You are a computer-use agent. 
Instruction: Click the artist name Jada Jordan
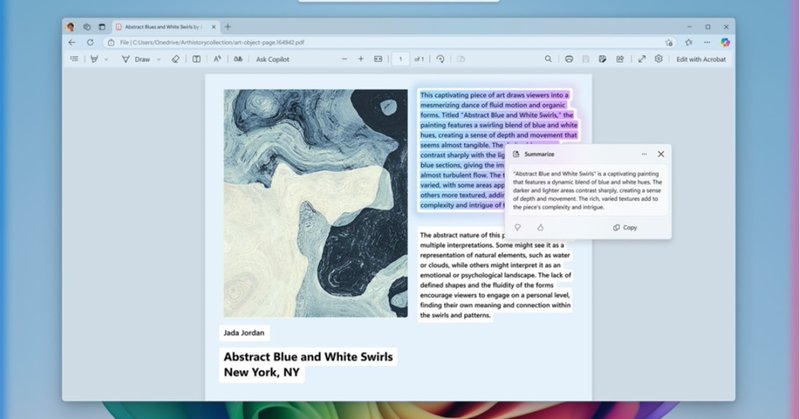[244, 333]
